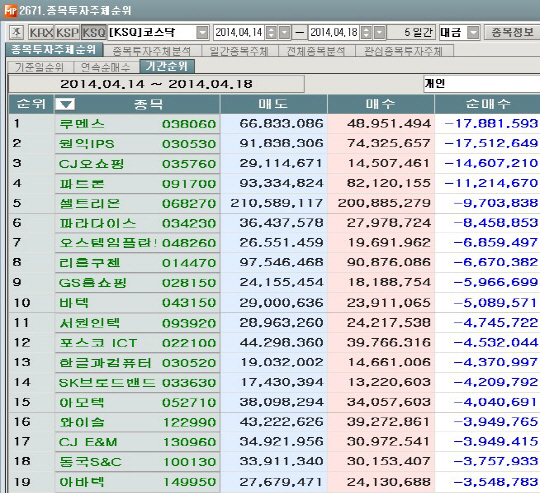540x493 pixels.
Task: Click the 매수 column header
Action: [x=381, y=104]
